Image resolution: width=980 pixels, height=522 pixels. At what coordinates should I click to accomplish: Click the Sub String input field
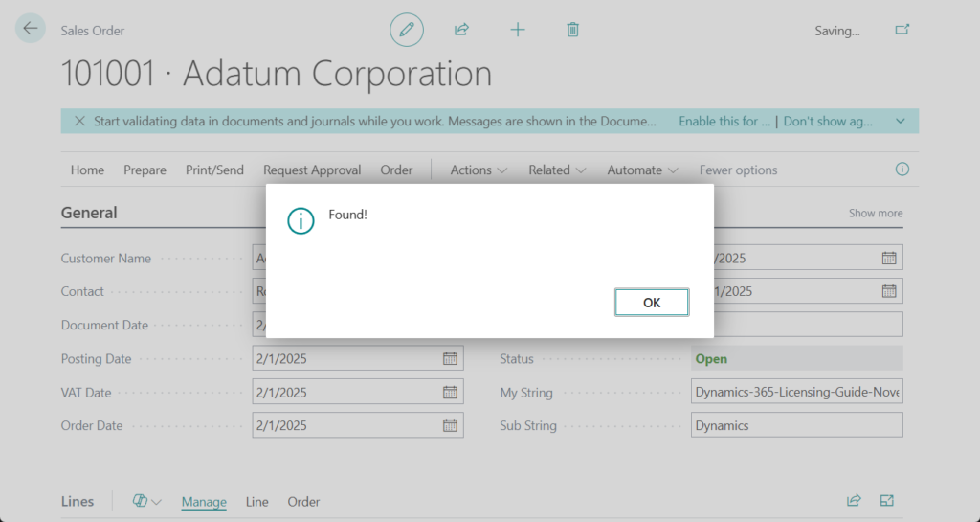coord(796,425)
